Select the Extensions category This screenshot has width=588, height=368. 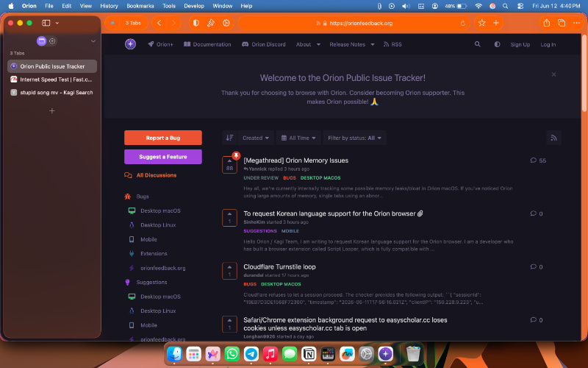(148, 253)
